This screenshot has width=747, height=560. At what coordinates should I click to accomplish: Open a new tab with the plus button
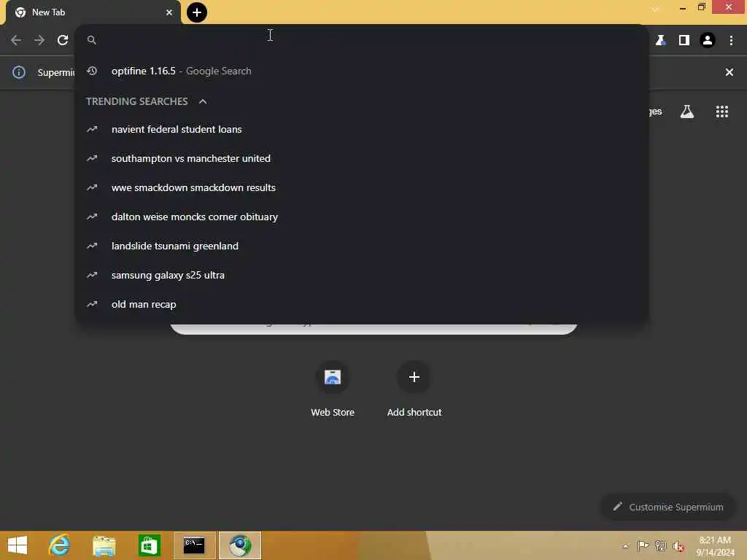197,12
